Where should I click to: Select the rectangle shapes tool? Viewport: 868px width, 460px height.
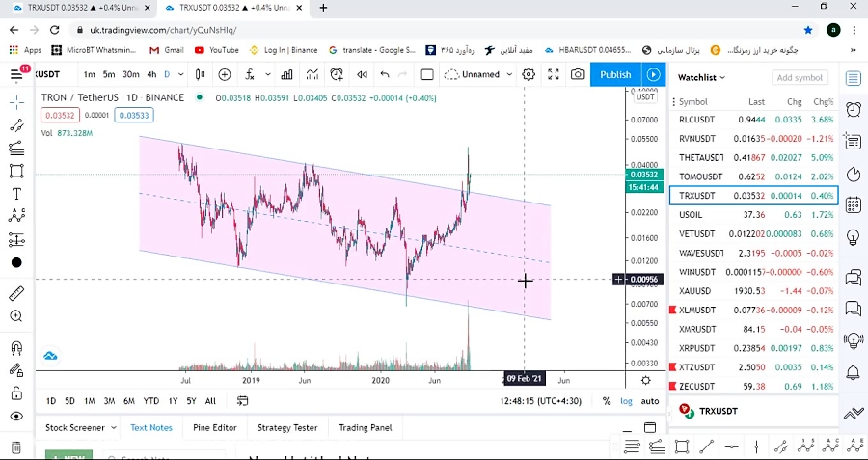tap(16, 171)
